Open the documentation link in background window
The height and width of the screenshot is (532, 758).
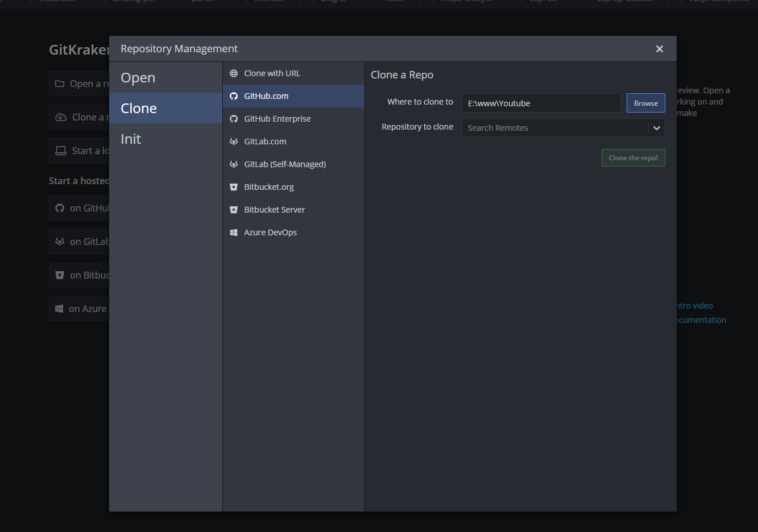pyautogui.click(x=702, y=320)
